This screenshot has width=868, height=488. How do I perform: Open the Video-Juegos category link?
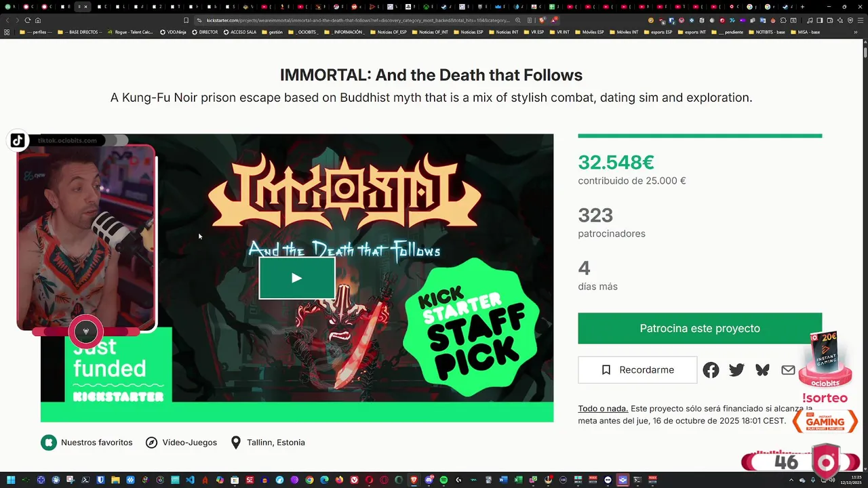(181, 443)
